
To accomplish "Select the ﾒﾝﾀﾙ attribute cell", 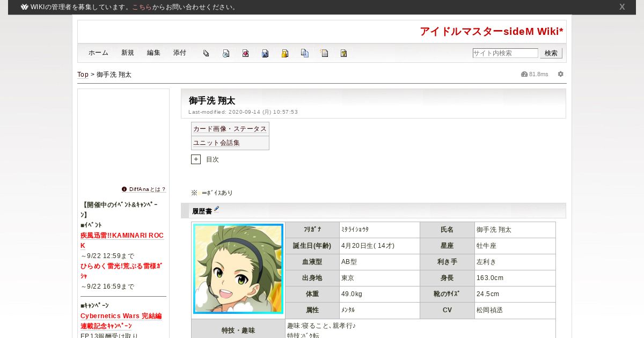I will point(379,310).
